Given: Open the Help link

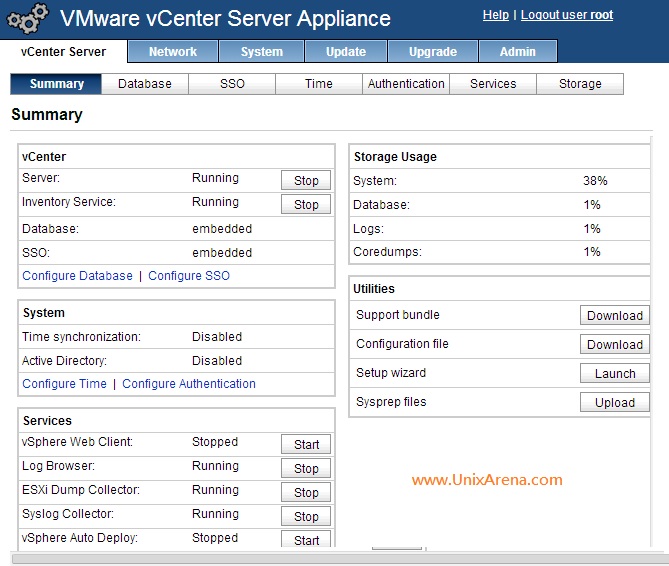Looking at the screenshot, I should [x=495, y=15].
